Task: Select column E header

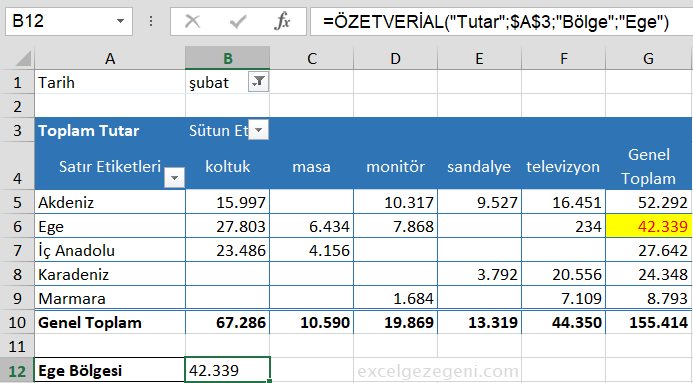Action: point(480,58)
